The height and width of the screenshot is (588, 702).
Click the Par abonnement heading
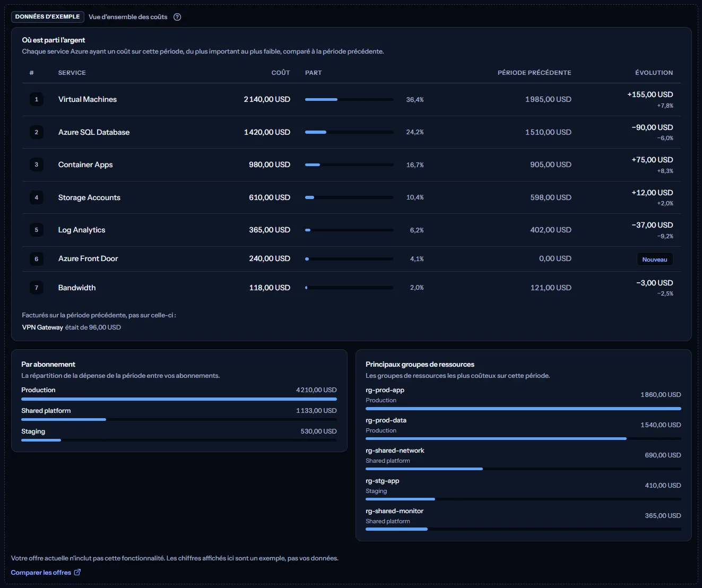(x=48, y=365)
